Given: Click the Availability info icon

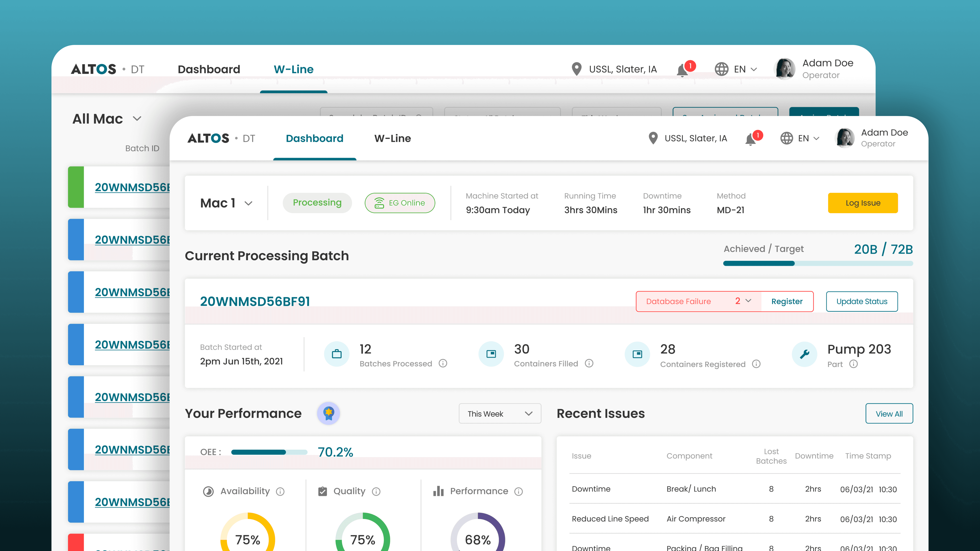Looking at the screenshot, I should point(280,492).
